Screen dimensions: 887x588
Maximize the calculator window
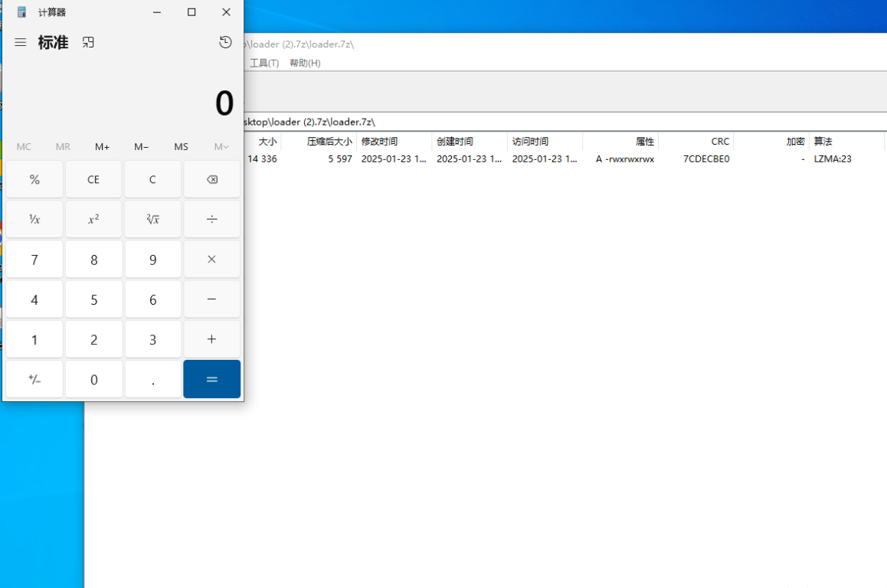coord(191,12)
